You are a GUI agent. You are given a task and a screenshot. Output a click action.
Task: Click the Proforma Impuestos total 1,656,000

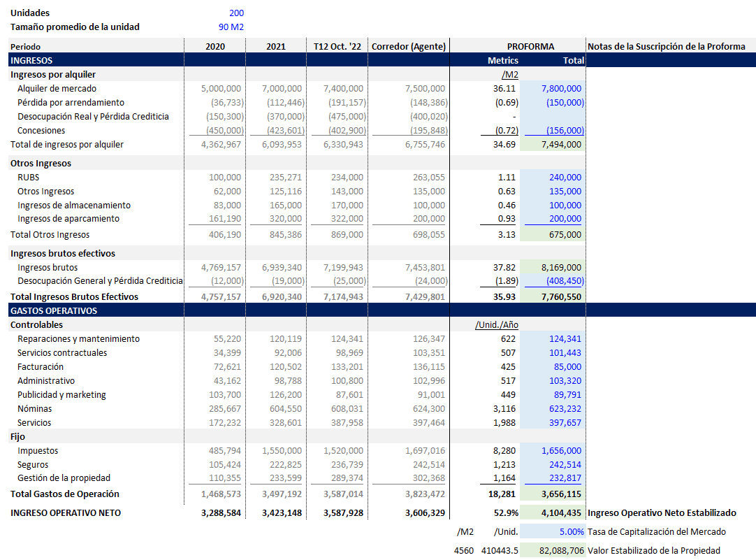(x=561, y=451)
